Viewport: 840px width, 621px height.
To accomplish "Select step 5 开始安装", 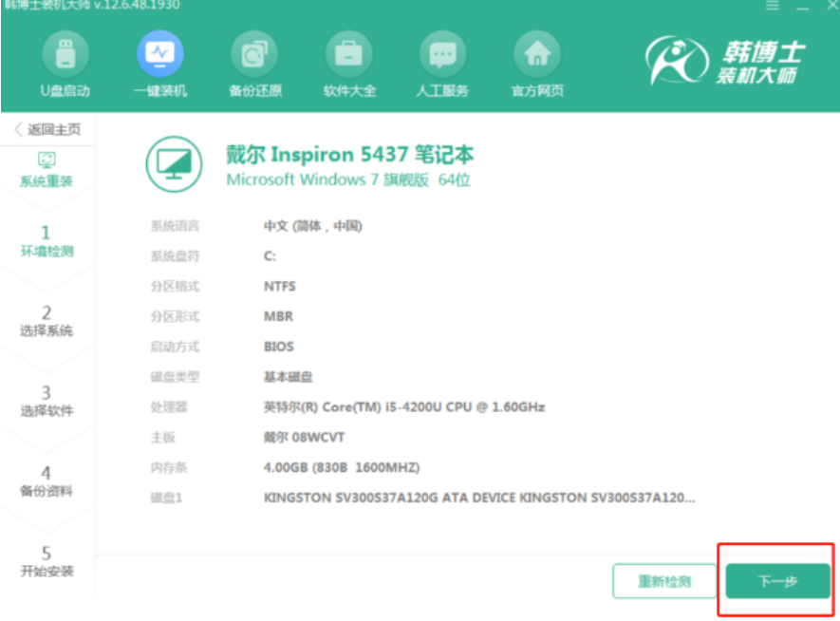I will pyautogui.click(x=47, y=561).
